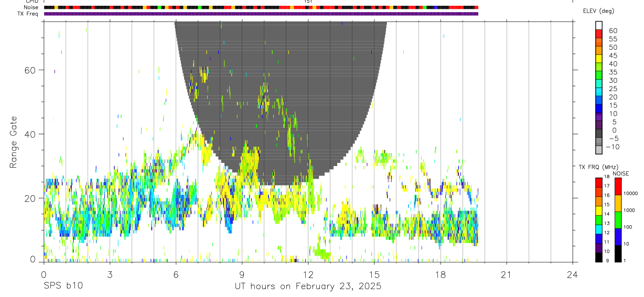Viewport: 644px width, 297px height.
Task: Click the x-axis tick label '24'
Action: (573, 274)
